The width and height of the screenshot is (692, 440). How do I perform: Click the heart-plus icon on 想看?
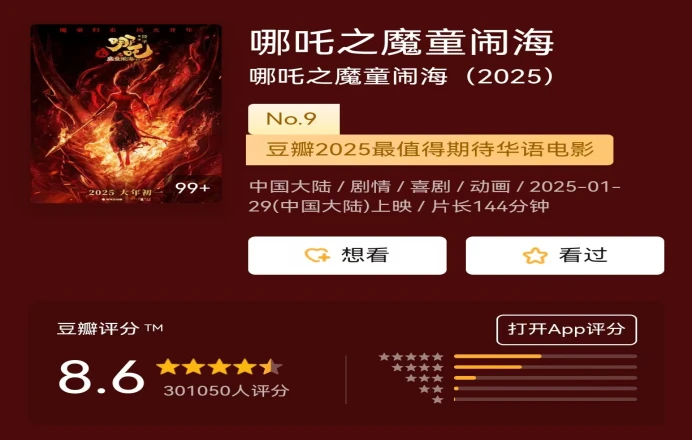[317, 255]
